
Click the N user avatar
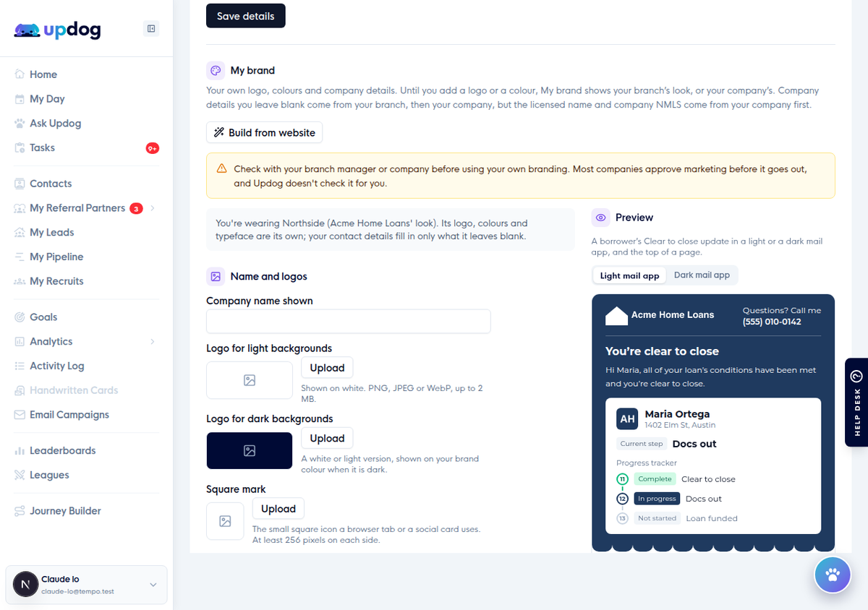pos(25,585)
